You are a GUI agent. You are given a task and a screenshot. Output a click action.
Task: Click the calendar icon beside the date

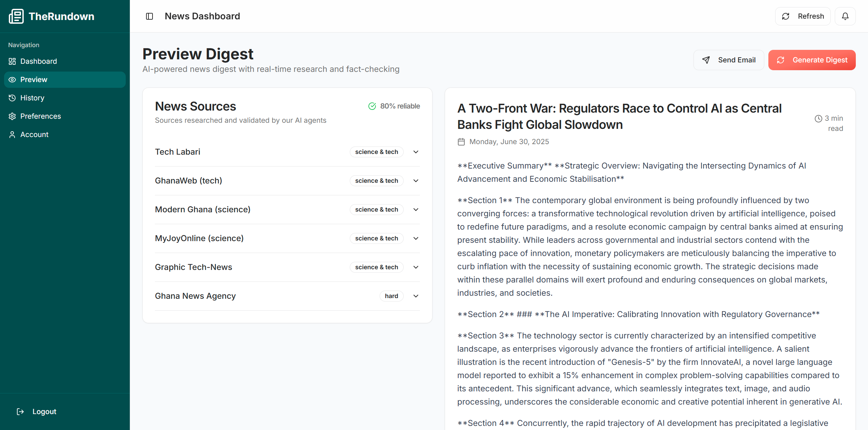(x=461, y=142)
